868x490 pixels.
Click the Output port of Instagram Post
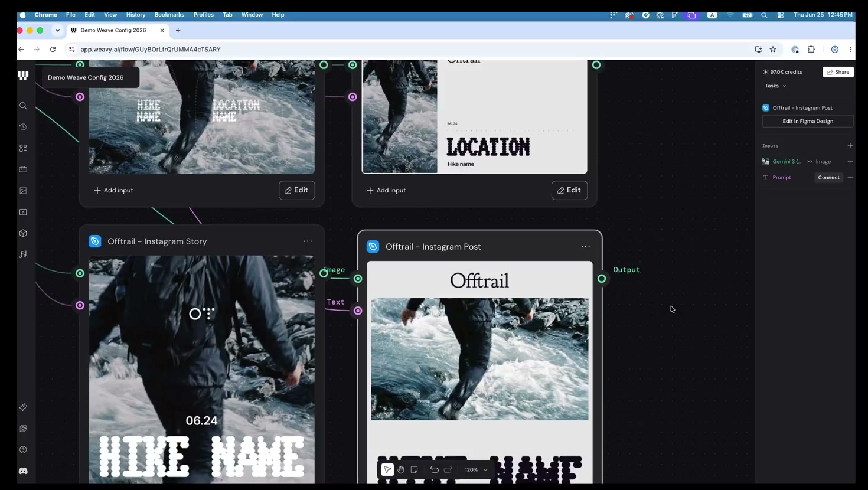[x=602, y=279]
